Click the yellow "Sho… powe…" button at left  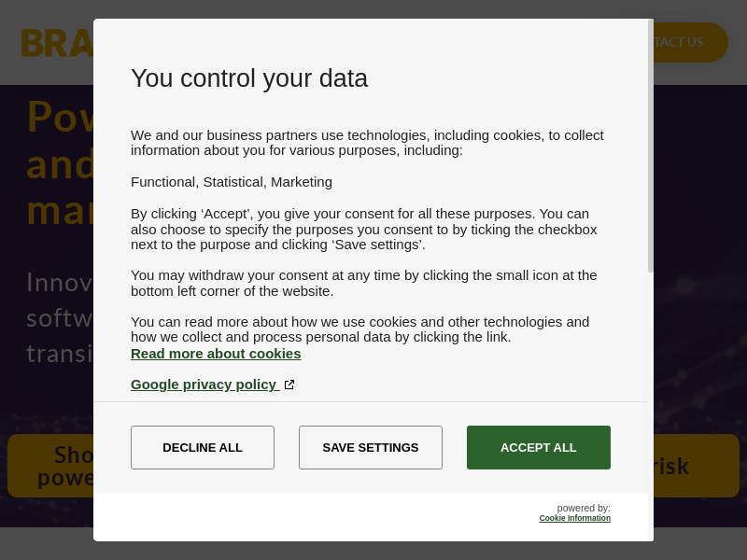coord(51,465)
